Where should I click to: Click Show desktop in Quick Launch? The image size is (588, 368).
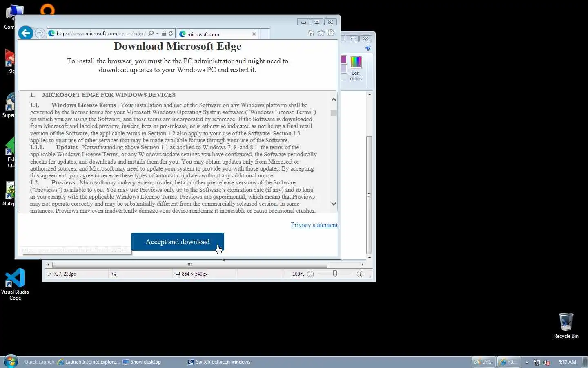pyautogui.click(x=142, y=362)
